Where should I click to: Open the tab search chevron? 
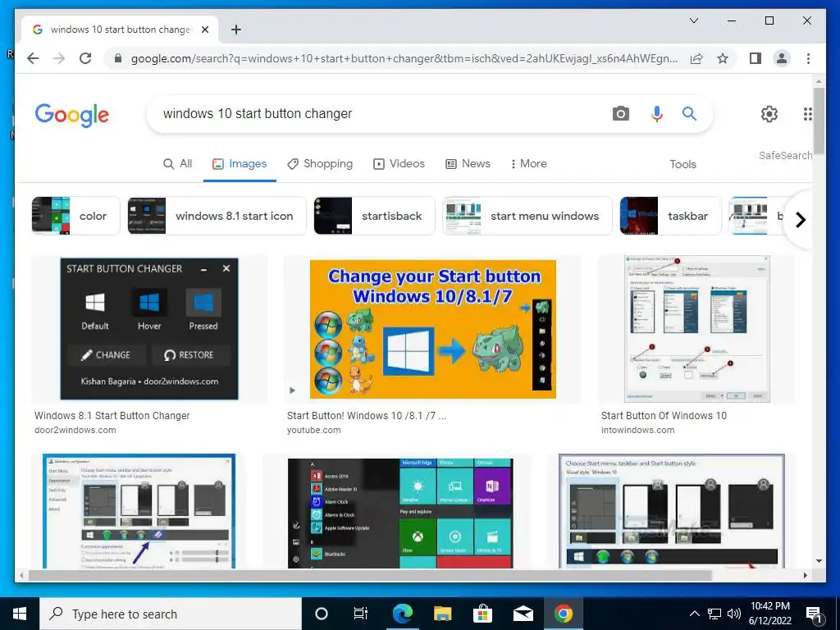click(694, 21)
